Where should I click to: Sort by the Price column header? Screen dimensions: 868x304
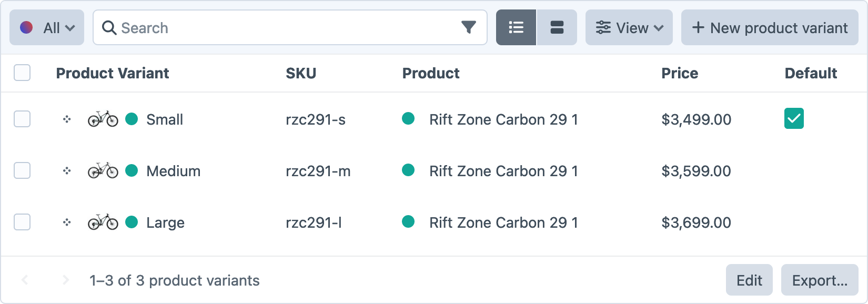(x=680, y=73)
